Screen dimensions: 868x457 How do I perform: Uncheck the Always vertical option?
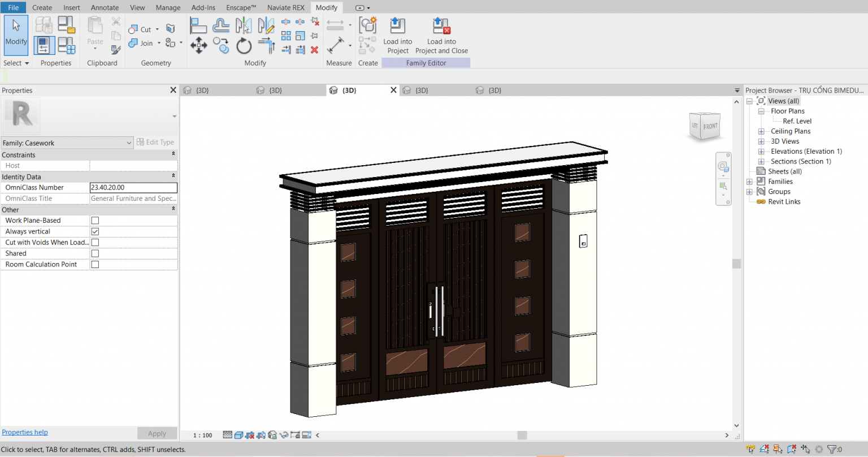click(x=94, y=231)
